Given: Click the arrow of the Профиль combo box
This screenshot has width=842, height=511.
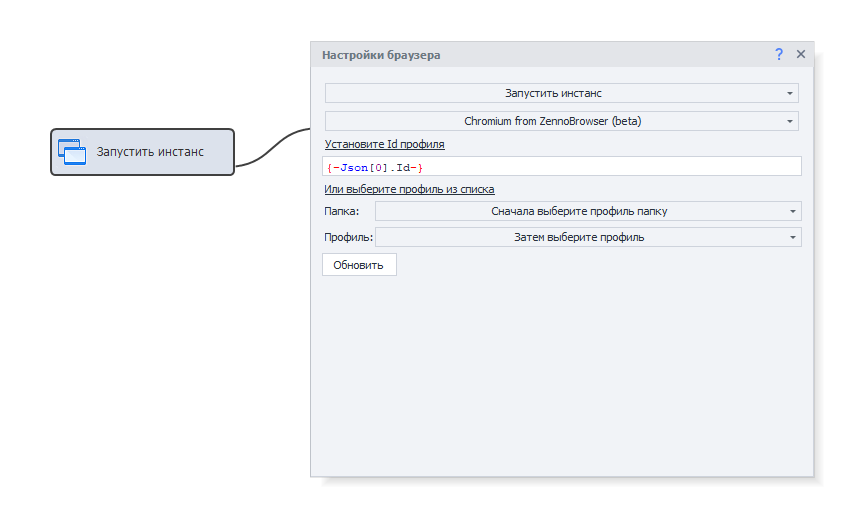Looking at the screenshot, I should pos(792,238).
